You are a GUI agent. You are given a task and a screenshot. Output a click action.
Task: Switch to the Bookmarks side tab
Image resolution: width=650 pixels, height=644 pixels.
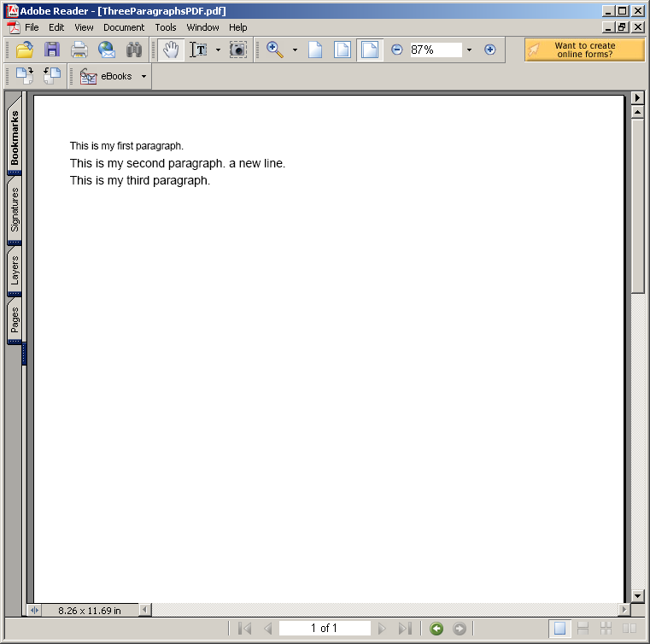point(15,136)
